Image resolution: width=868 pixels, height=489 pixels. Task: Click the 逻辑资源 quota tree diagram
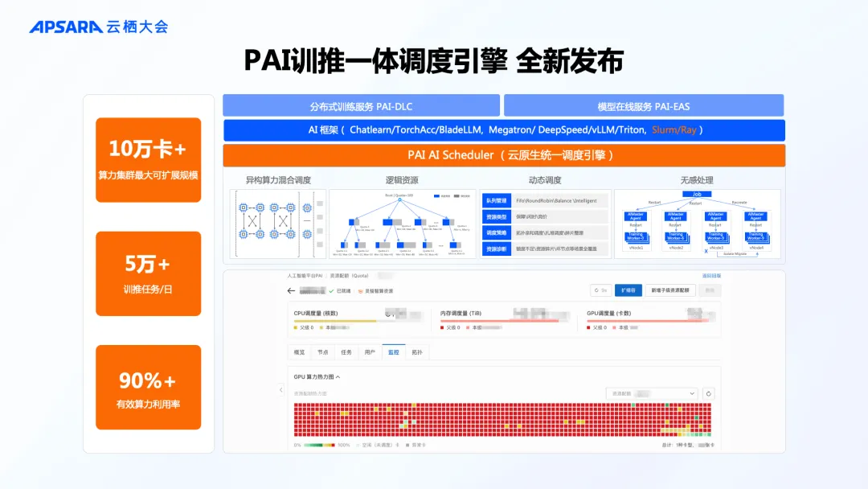tap(403, 224)
